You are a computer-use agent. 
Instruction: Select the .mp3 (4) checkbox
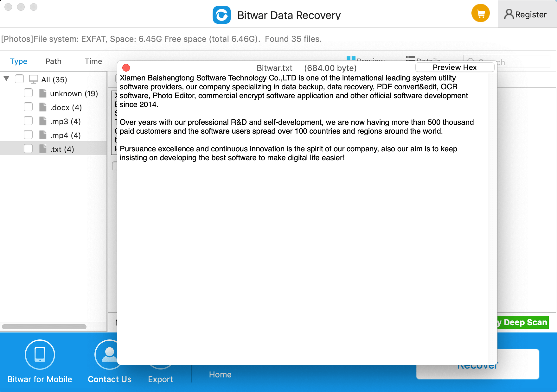tap(28, 121)
